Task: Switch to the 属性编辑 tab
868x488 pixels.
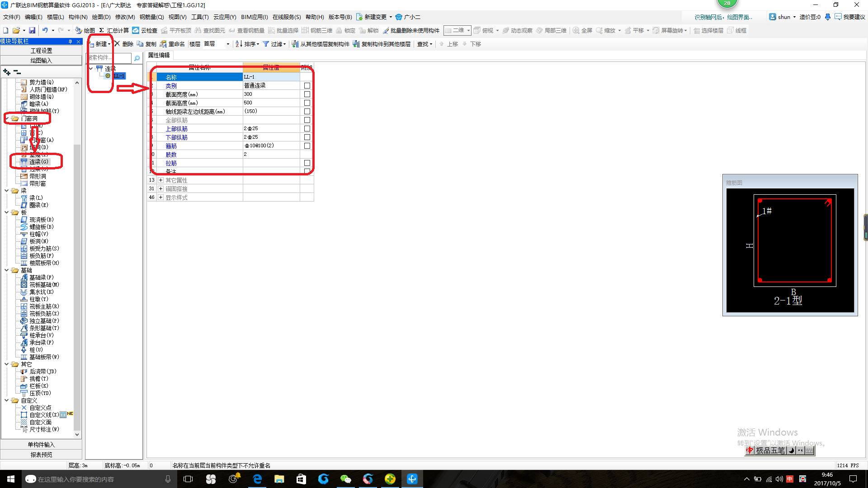Action: tap(159, 55)
